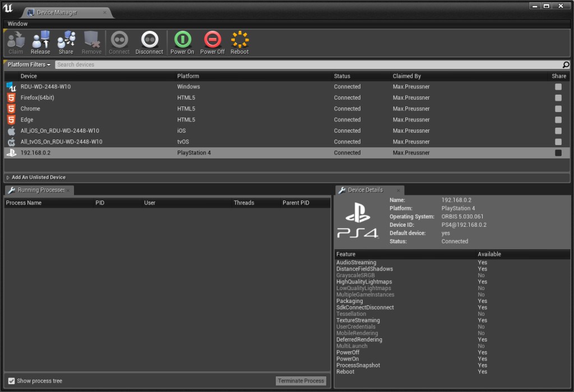Toggle Share checkbox for 192.168.0.2
This screenshot has width=574, height=392.
(x=558, y=153)
